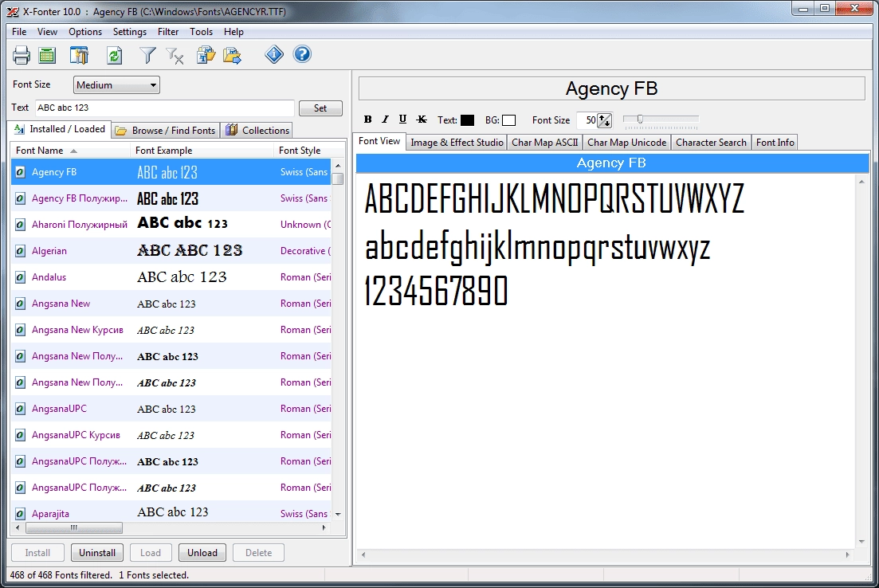Toggle italic formatting button
Image resolution: width=879 pixels, height=588 pixels.
click(x=385, y=120)
